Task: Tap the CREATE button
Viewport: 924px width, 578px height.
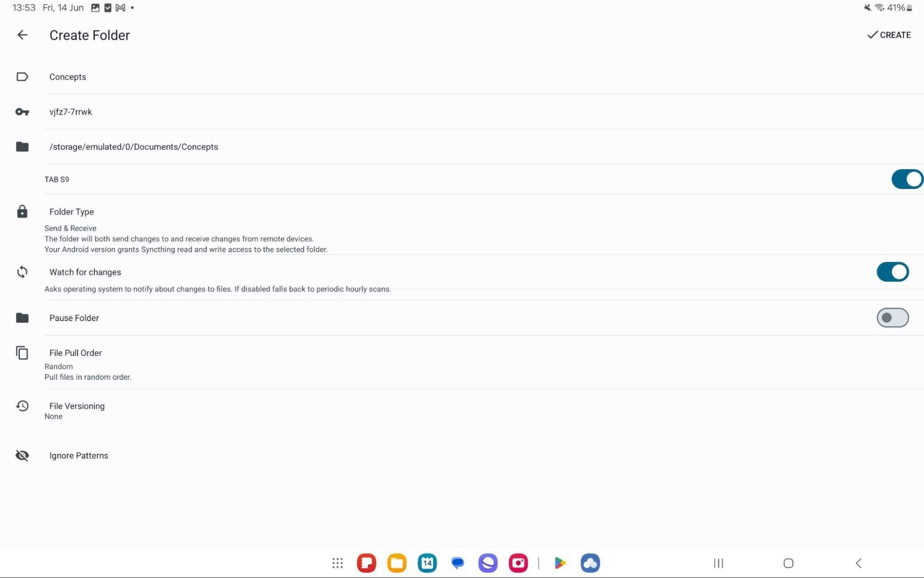Action: point(889,35)
